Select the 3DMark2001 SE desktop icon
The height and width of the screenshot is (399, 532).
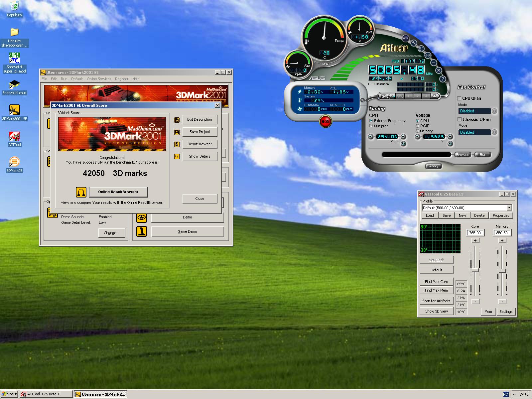(x=15, y=110)
